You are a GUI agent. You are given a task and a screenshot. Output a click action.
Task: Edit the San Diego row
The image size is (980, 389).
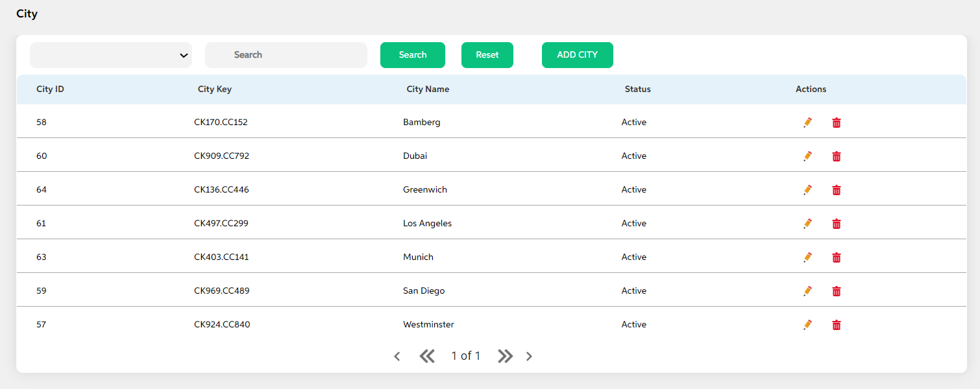click(807, 291)
